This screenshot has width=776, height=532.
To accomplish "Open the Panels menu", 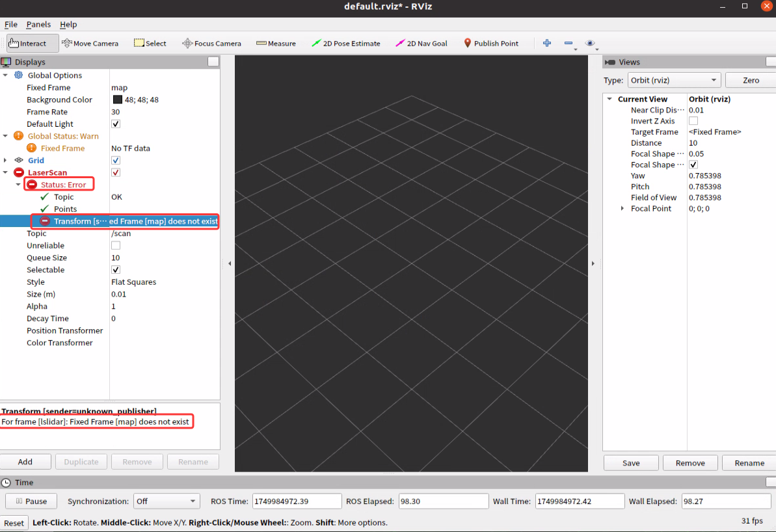I will coord(38,24).
